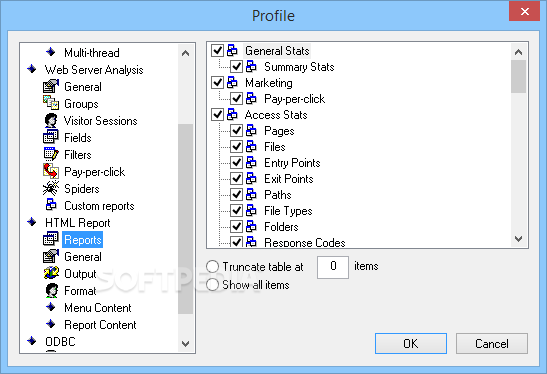Viewport: 547px width, 374px height.
Task: Click the General icon under HTML Report
Action: [x=51, y=256]
